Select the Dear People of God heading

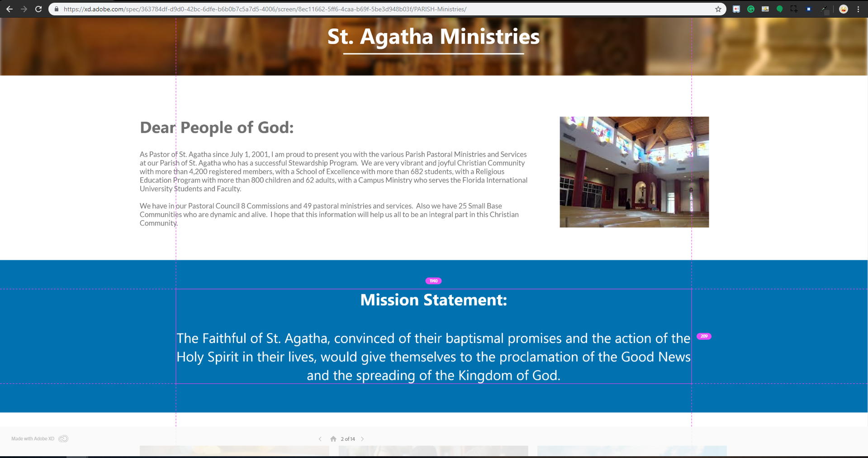217,128
